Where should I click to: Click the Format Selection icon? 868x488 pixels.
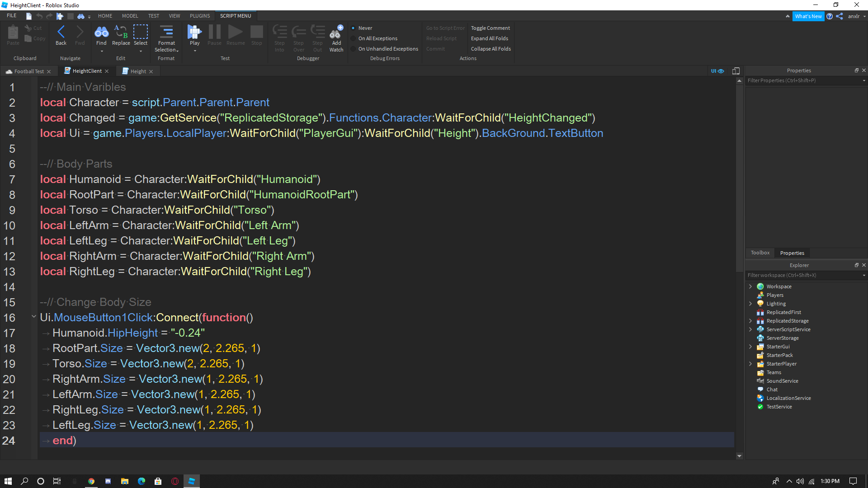point(166,33)
